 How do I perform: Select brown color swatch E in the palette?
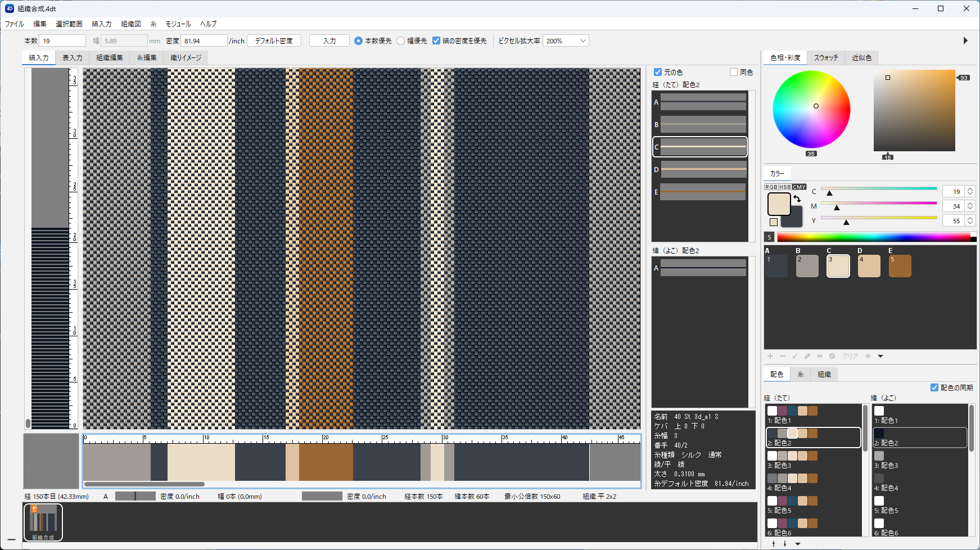(x=900, y=266)
